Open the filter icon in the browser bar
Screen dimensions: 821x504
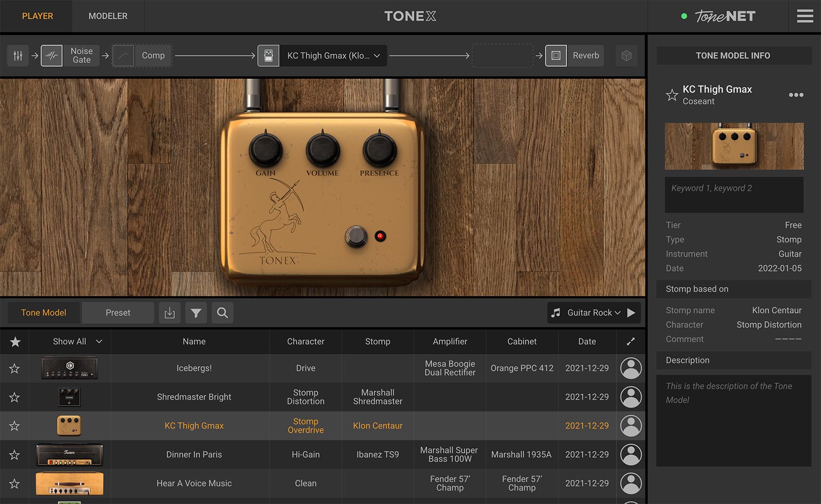(x=196, y=312)
